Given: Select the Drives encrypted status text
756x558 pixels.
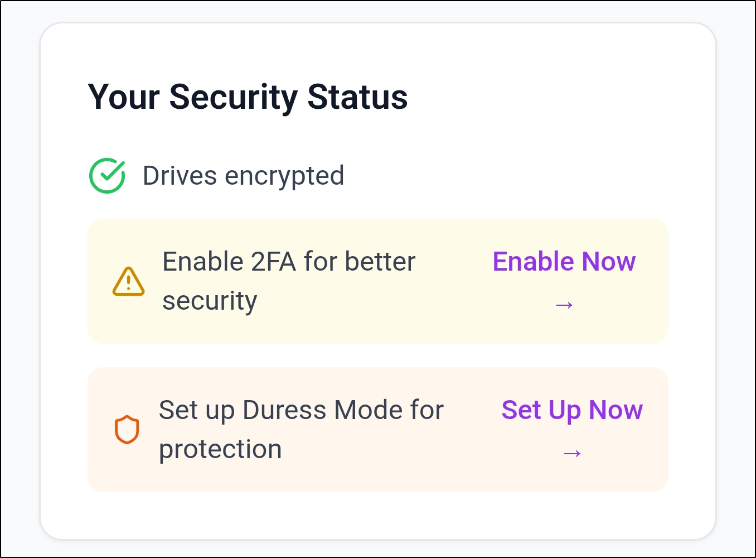Looking at the screenshot, I should tap(243, 176).
